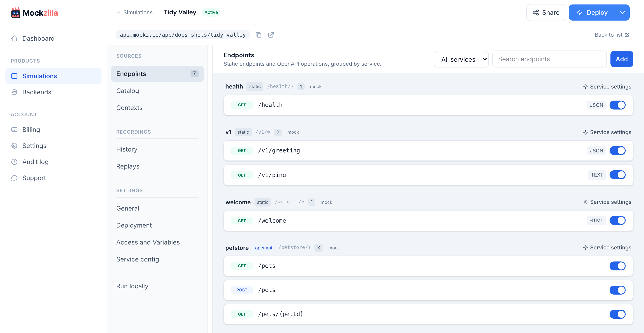Open Access and Variables settings
Image resolution: width=644 pixels, height=333 pixels.
148,242
